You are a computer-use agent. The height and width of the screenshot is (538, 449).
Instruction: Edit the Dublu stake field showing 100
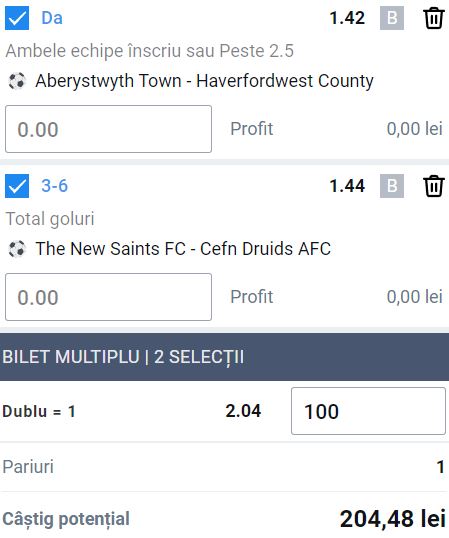(x=368, y=411)
